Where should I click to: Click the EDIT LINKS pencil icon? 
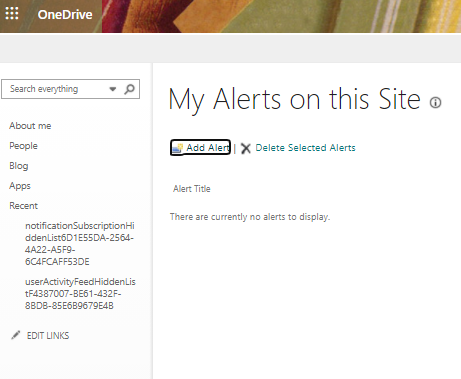pyautogui.click(x=16, y=335)
